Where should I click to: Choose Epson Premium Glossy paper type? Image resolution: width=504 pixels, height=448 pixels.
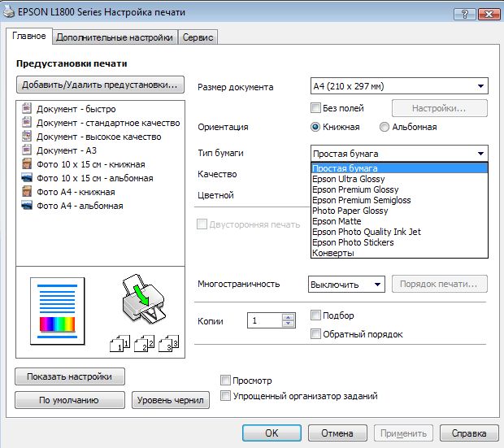coord(399,189)
